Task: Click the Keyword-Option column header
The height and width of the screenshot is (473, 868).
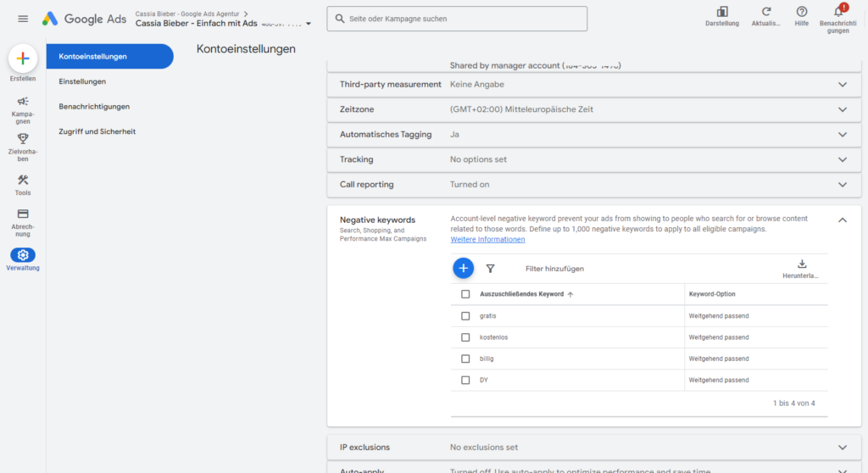Action: (x=712, y=294)
